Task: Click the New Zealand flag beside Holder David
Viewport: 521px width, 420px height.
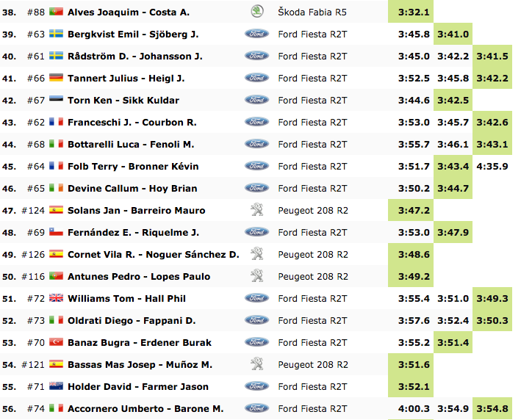Action: tap(56, 386)
